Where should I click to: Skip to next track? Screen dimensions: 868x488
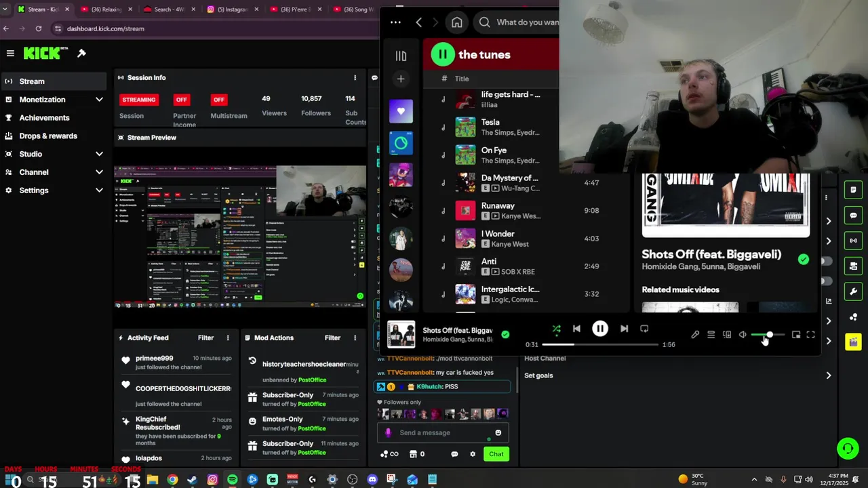(624, 329)
